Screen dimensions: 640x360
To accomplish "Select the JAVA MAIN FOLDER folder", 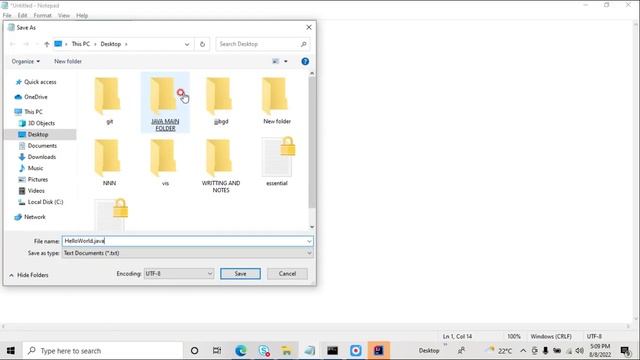I will pos(165,102).
